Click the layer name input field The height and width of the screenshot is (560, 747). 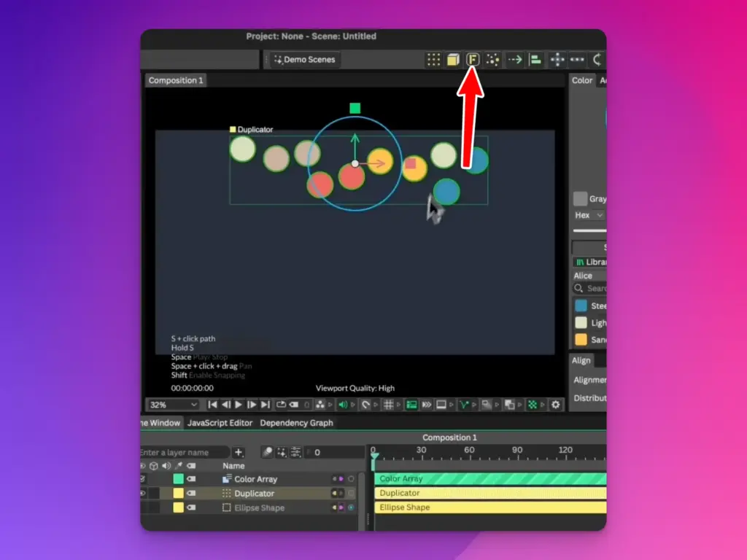(x=185, y=452)
